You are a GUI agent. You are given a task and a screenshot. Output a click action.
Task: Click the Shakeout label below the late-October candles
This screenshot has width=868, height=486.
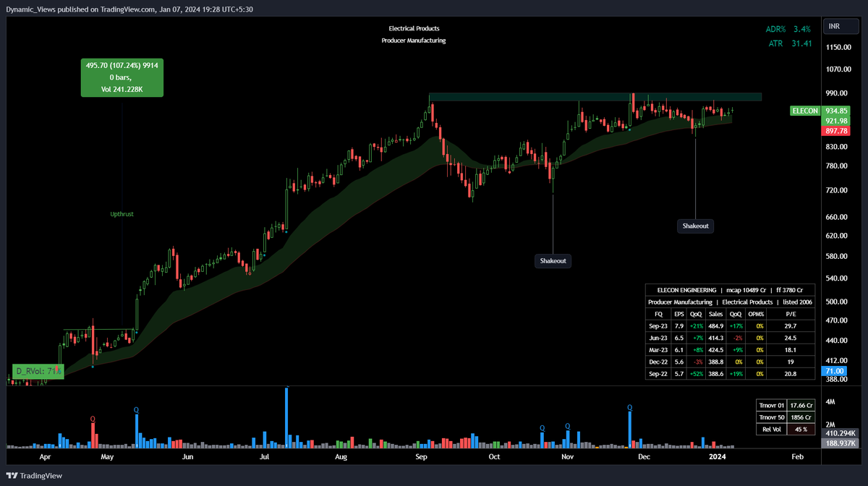tap(553, 260)
